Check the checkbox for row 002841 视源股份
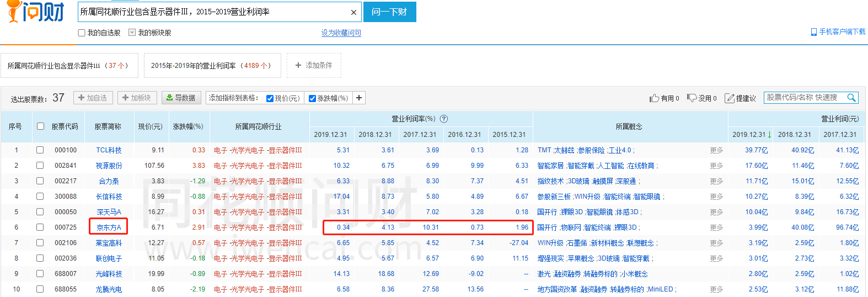This screenshot has height=297, width=868. [x=40, y=166]
